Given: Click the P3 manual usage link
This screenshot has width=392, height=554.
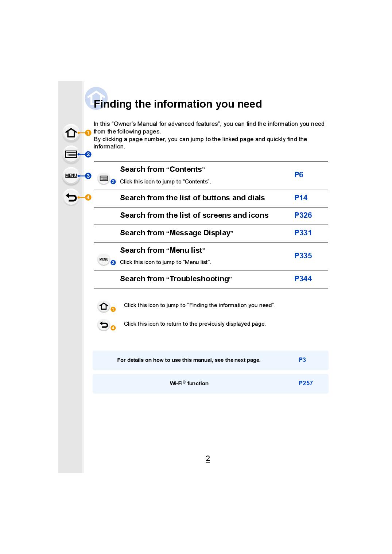Looking at the screenshot, I should point(302,360).
